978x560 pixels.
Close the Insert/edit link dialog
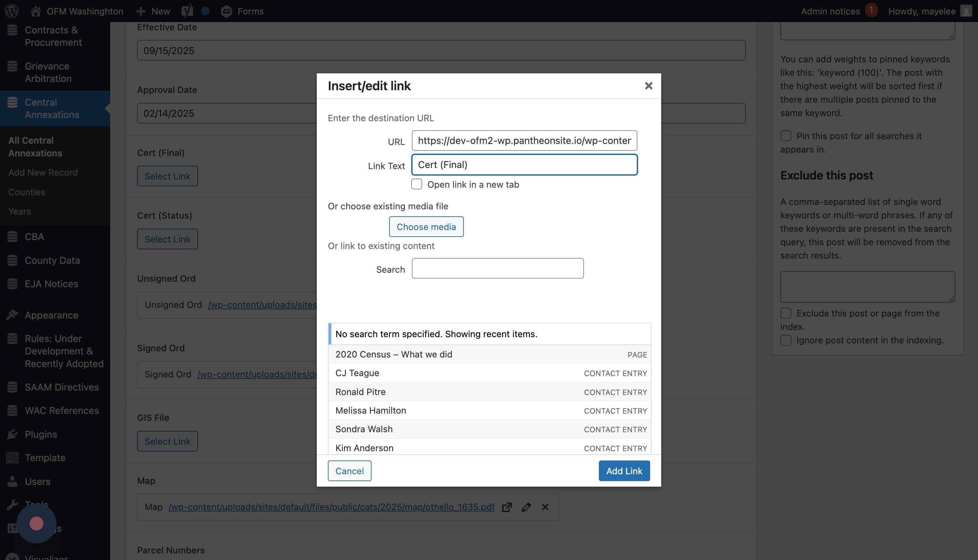(x=648, y=86)
